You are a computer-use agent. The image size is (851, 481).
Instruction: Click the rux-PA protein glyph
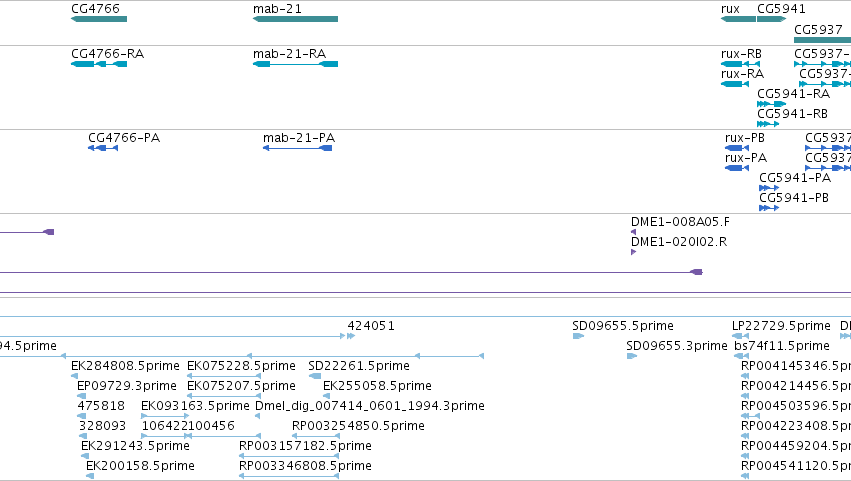point(737,168)
